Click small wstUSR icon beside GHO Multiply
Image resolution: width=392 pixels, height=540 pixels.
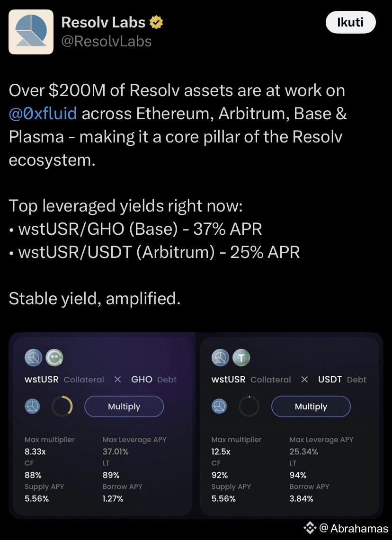coord(32,407)
